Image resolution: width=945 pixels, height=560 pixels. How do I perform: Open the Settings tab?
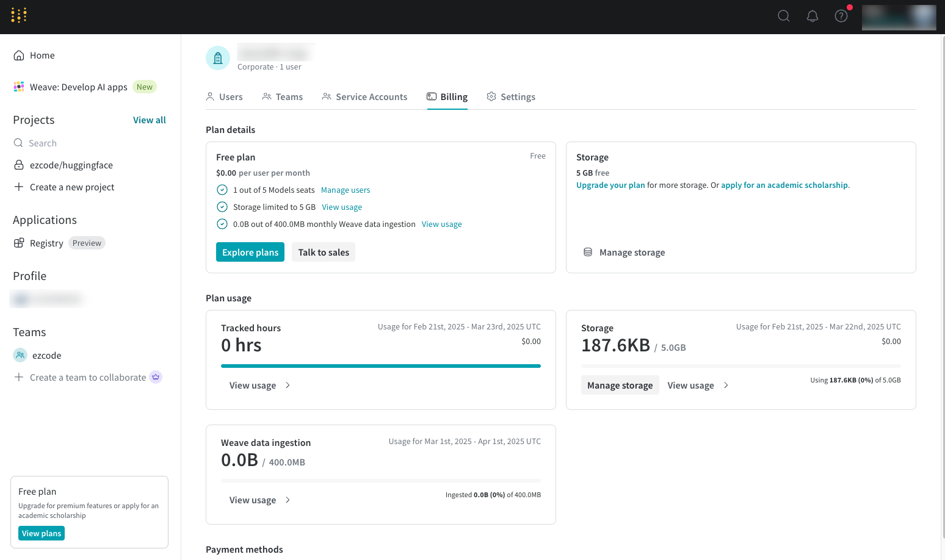511,97
